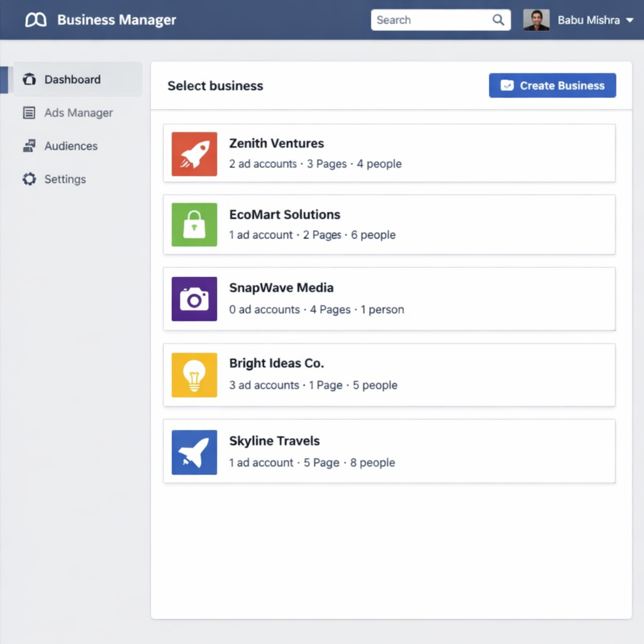Open the Audiences section
Image resolution: width=644 pixels, height=644 pixels.
70,146
